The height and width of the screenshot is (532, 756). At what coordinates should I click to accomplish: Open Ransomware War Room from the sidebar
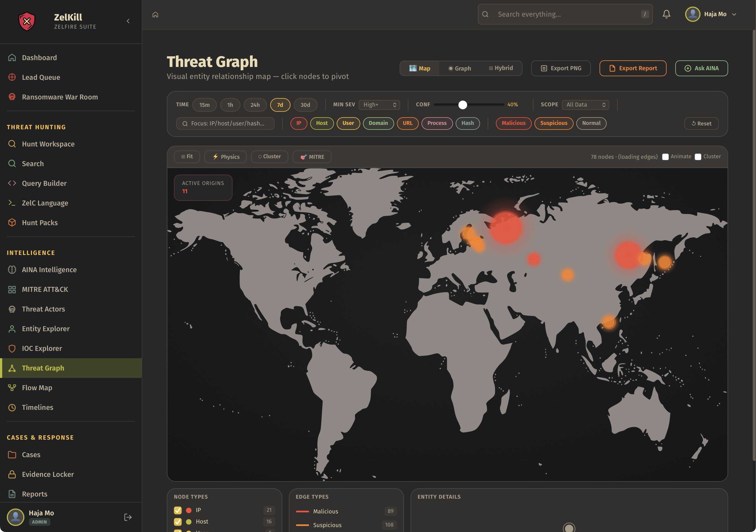(x=60, y=97)
